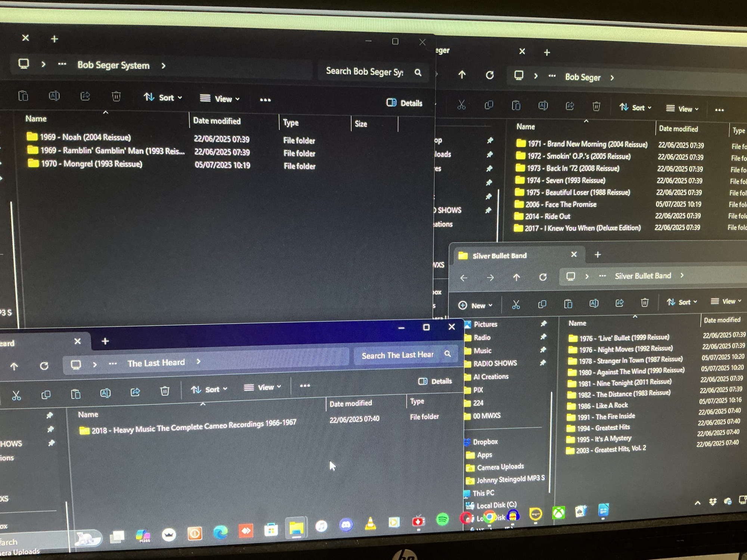
Task: Expand the New dropdown in Silver Bullet Band window
Action: click(475, 305)
